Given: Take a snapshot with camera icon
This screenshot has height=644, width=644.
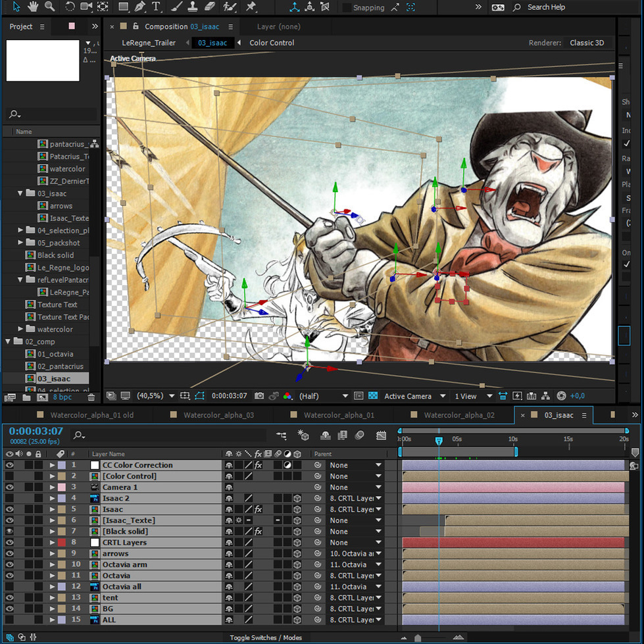Looking at the screenshot, I should pyautogui.click(x=259, y=396).
